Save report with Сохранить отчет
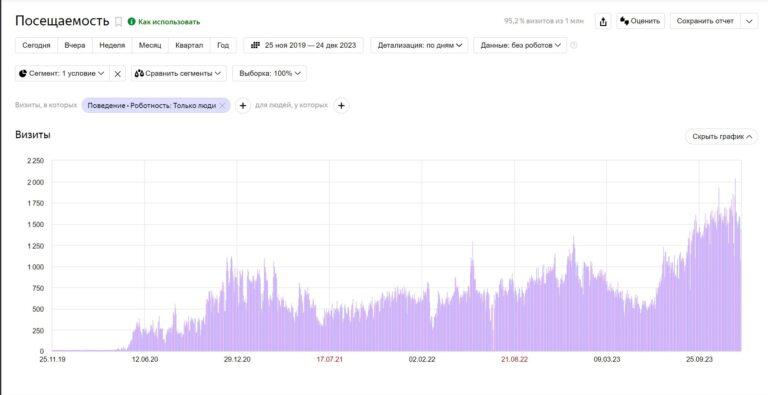Viewport: 768px width, 395px height. click(x=705, y=21)
